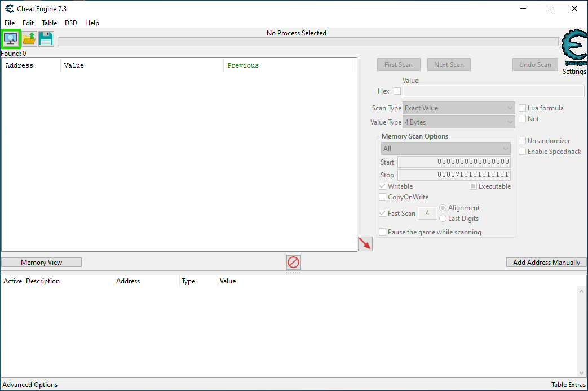
Task: Click the scan Value input field
Action: click(493, 91)
